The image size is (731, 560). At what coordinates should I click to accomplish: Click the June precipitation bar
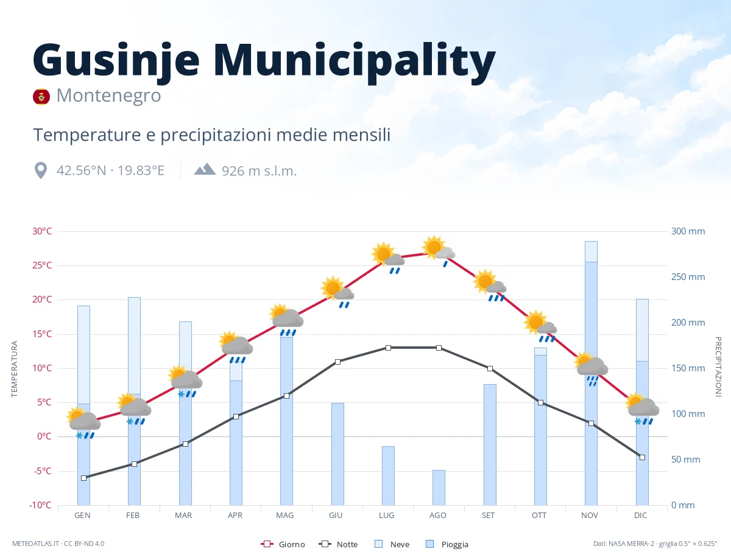pyautogui.click(x=337, y=454)
